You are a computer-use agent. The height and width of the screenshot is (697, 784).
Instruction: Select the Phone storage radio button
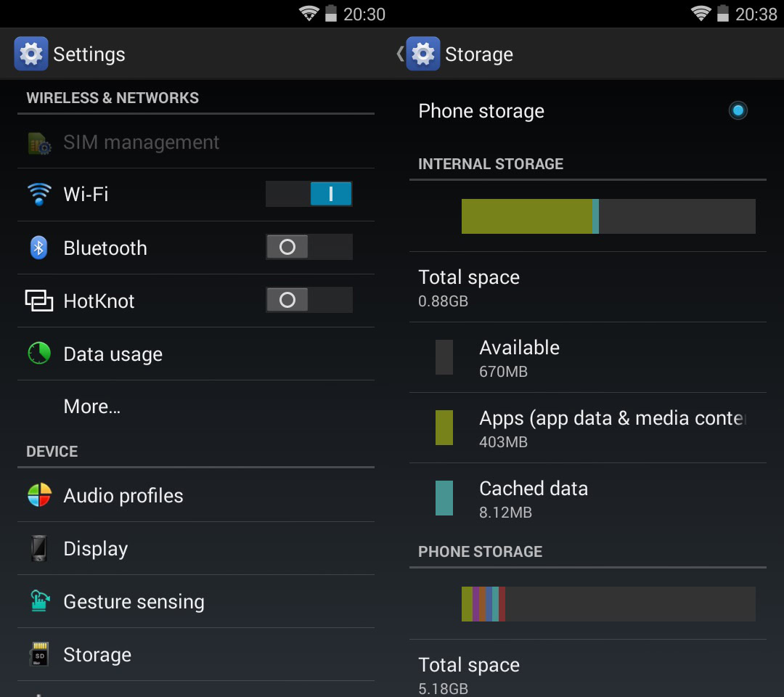[738, 111]
